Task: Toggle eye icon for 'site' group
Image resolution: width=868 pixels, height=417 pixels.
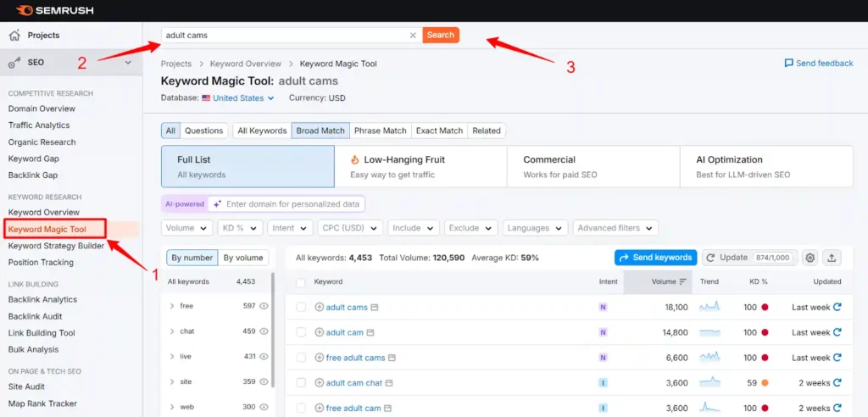Action: (264, 381)
